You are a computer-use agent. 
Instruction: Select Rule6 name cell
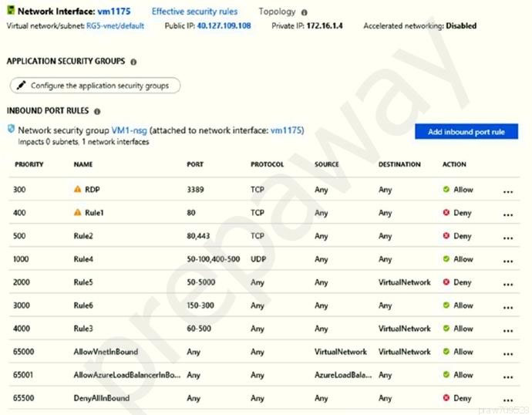coord(83,305)
